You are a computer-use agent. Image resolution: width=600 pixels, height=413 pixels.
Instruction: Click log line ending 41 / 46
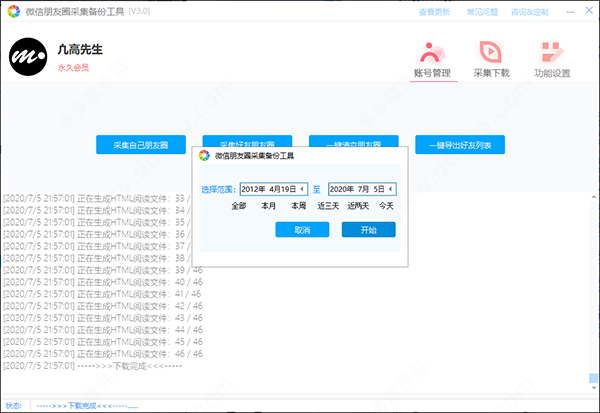(102, 294)
